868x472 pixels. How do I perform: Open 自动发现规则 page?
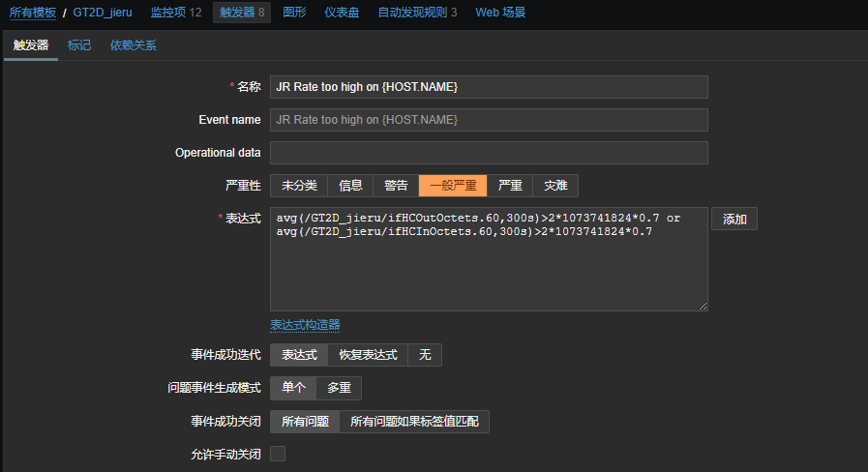coord(417,13)
